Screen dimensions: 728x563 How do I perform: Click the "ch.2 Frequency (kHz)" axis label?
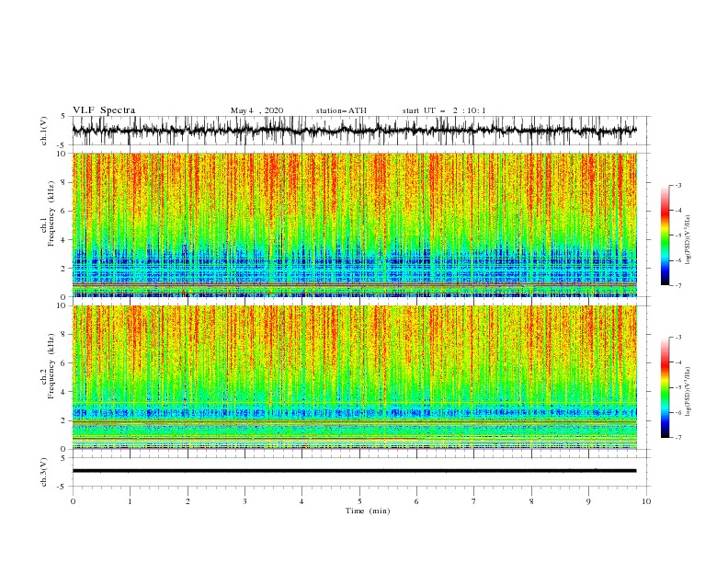tap(48, 366)
